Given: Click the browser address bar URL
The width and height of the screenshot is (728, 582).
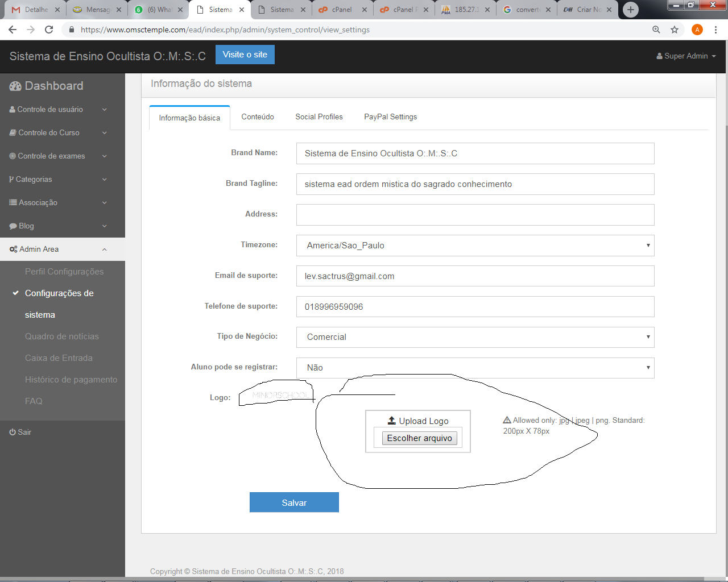Looking at the screenshot, I should pyautogui.click(x=225, y=30).
